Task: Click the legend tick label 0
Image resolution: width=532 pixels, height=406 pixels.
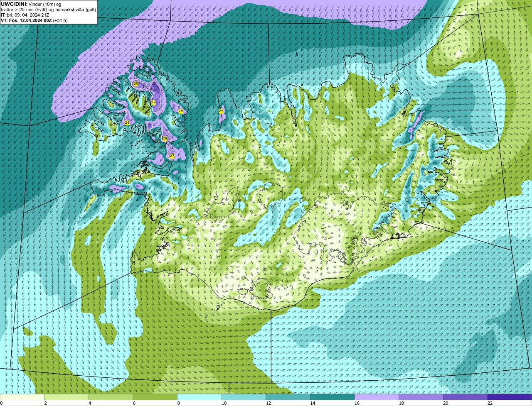Action: (1, 403)
